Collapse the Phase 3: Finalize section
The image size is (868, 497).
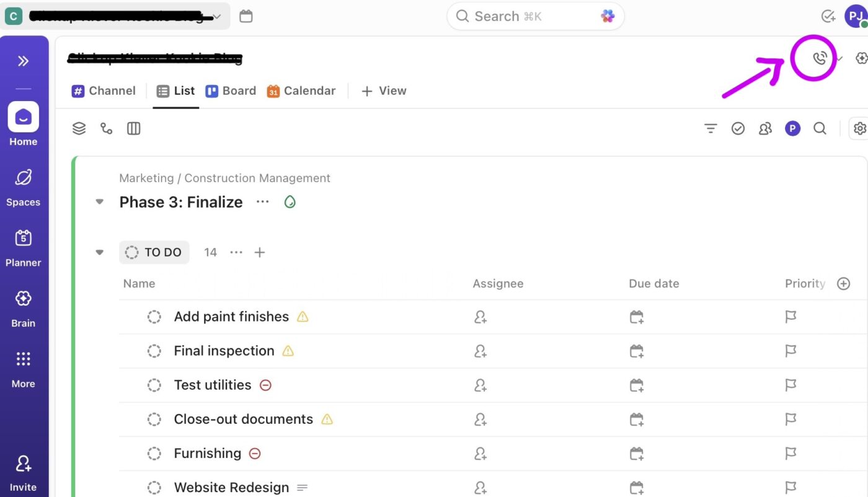click(99, 201)
